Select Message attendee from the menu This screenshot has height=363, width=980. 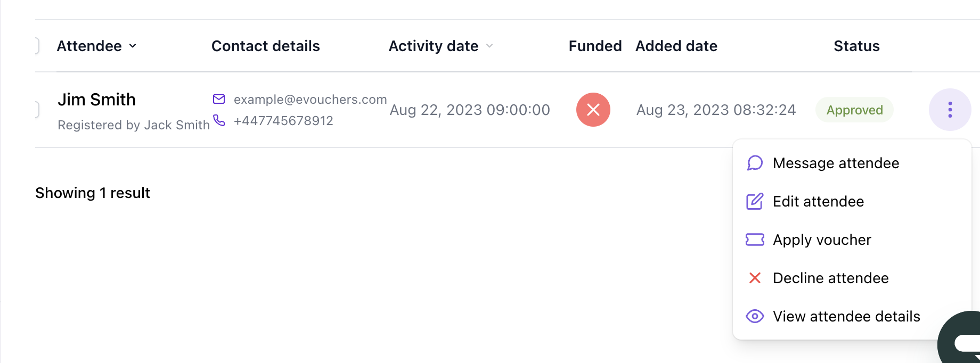click(836, 163)
